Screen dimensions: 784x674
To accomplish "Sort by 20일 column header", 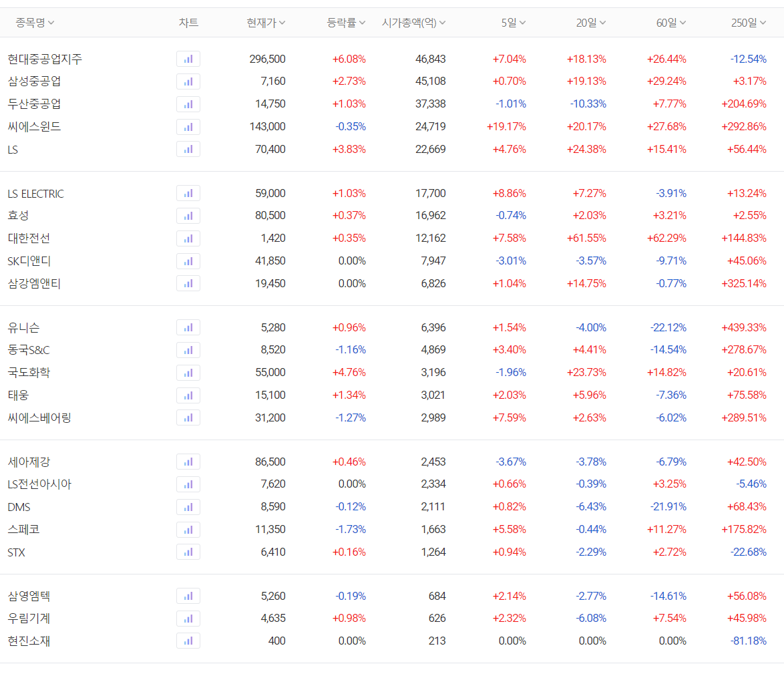I will [x=591, y=23].
